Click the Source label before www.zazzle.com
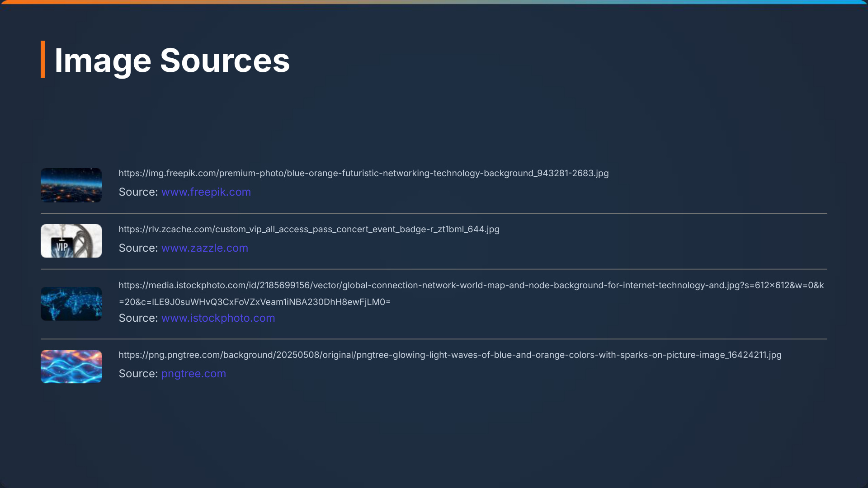This screenshot has width=868, height=488. pyautogui.click(x=138, y=248)
